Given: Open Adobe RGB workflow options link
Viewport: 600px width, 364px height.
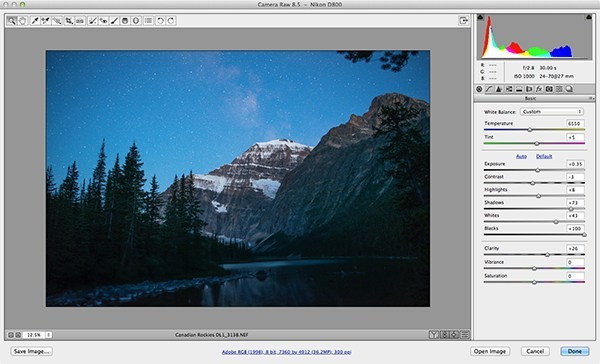Looking at the screenshot, I should point(286,352).
